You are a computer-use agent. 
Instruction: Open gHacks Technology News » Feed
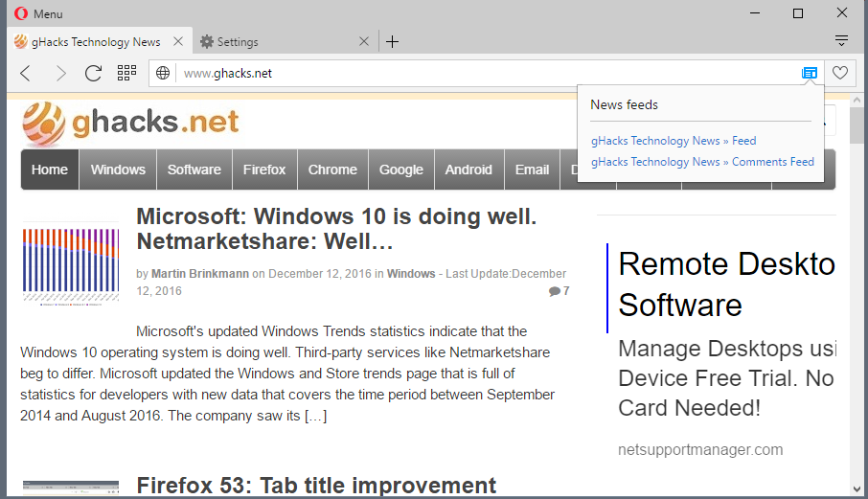pyautogui.click(x=674, y=141)
